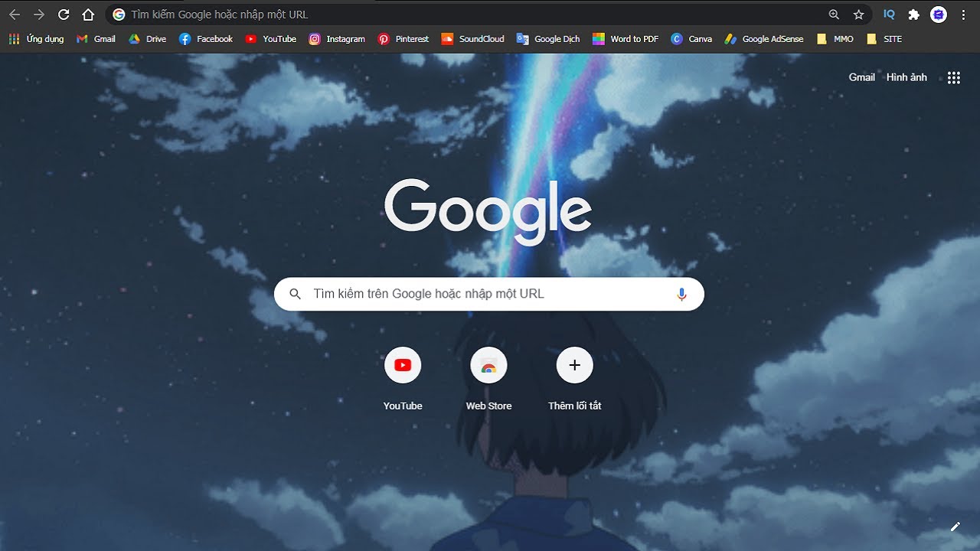The image size is (980, 551).
Task: Add a shortcut with Thêm lối tắt
Action: (x=574, y=379)
